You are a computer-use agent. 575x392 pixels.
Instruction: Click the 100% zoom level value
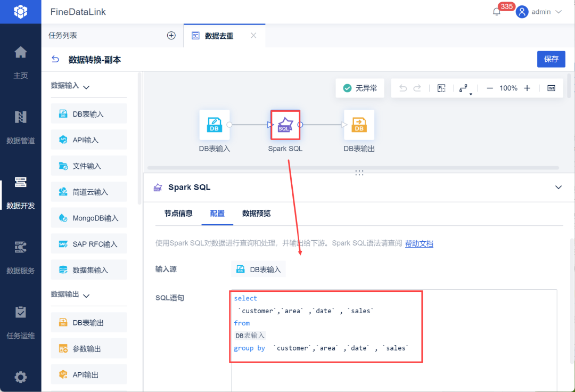pyautogui.click(x=508, y=88)
